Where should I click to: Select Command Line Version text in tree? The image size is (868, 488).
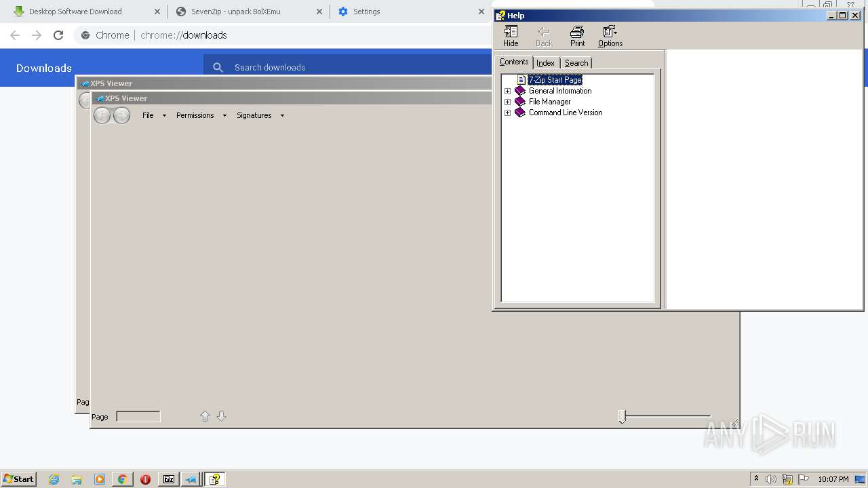(x=566, y=113)
